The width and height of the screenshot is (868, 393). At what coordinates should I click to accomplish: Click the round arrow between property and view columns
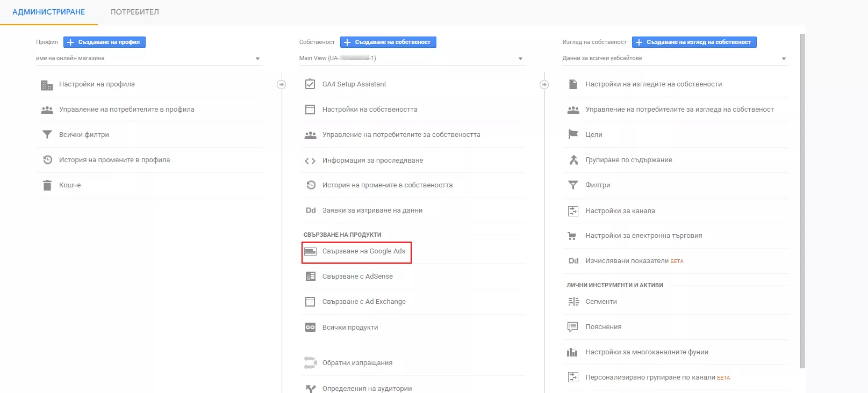[x=544, y=85]
